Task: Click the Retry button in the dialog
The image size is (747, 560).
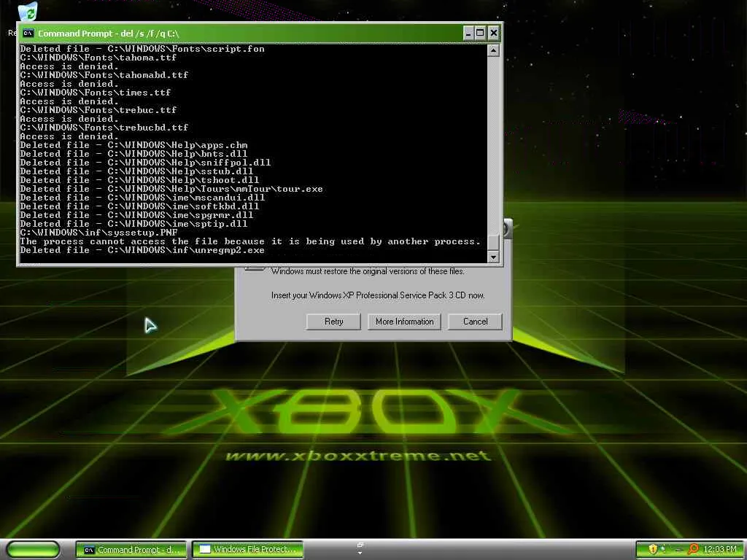Action: (x=333, y=322)
